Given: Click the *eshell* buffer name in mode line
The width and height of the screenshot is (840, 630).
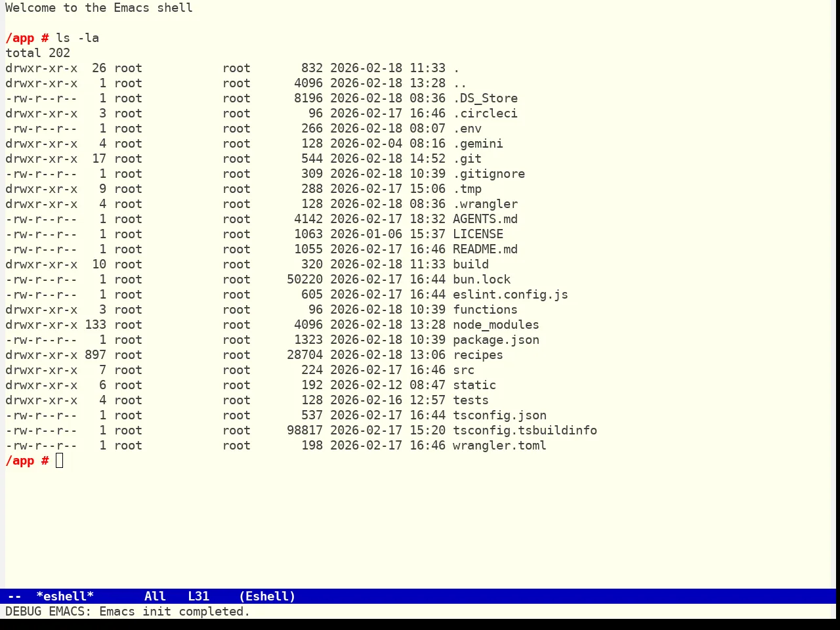Looking at the screenshot, I should click(x=65, y=597).
